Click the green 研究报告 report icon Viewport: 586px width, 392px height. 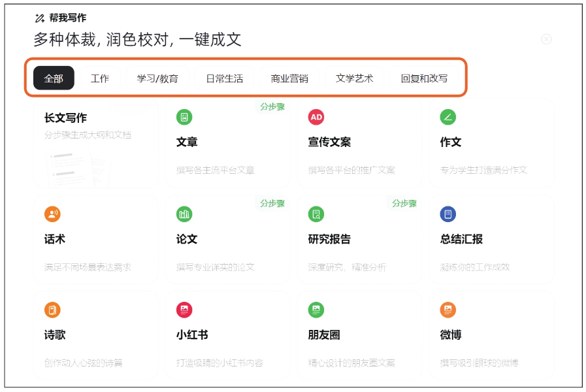click(x=316, y=214)
